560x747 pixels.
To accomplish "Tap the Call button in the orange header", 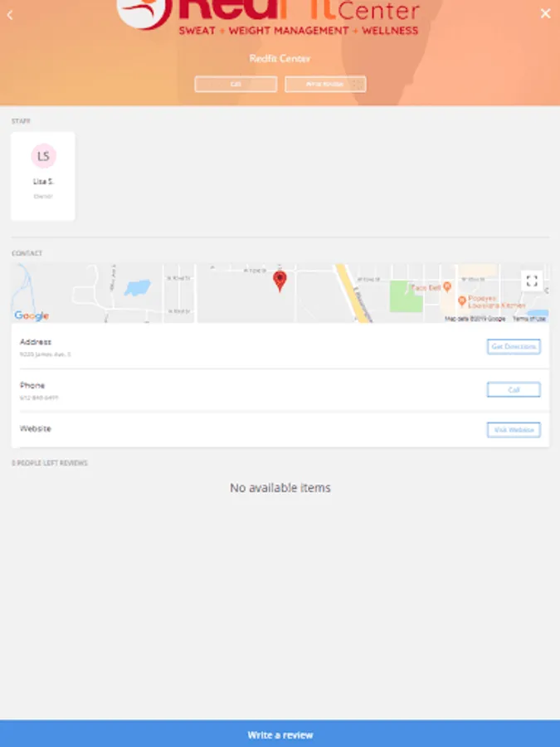I will click(x=236, y=85).
